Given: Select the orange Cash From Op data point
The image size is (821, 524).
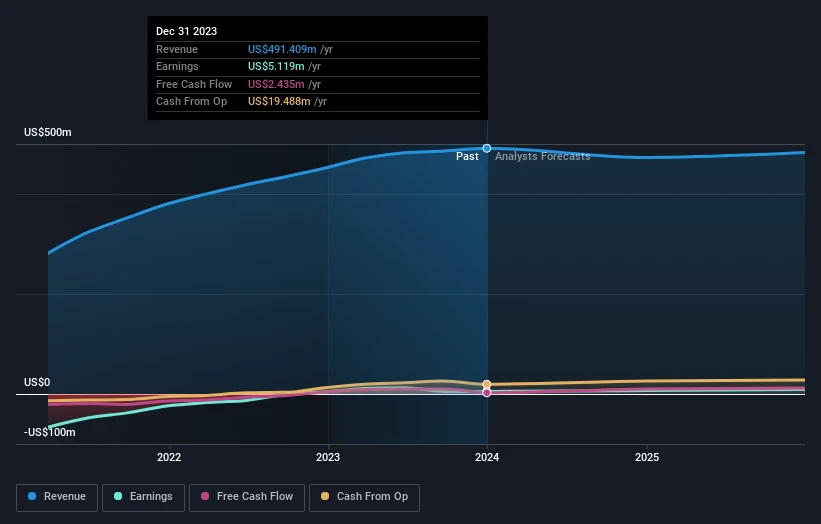Looking at the screenshot, I should [487, 384].
